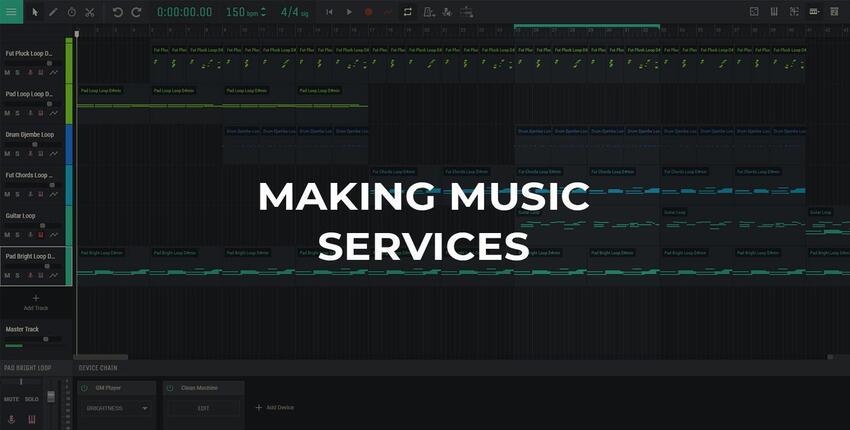
Task: Select the Guitar Loop track name
Action: [x=21, y=216]
